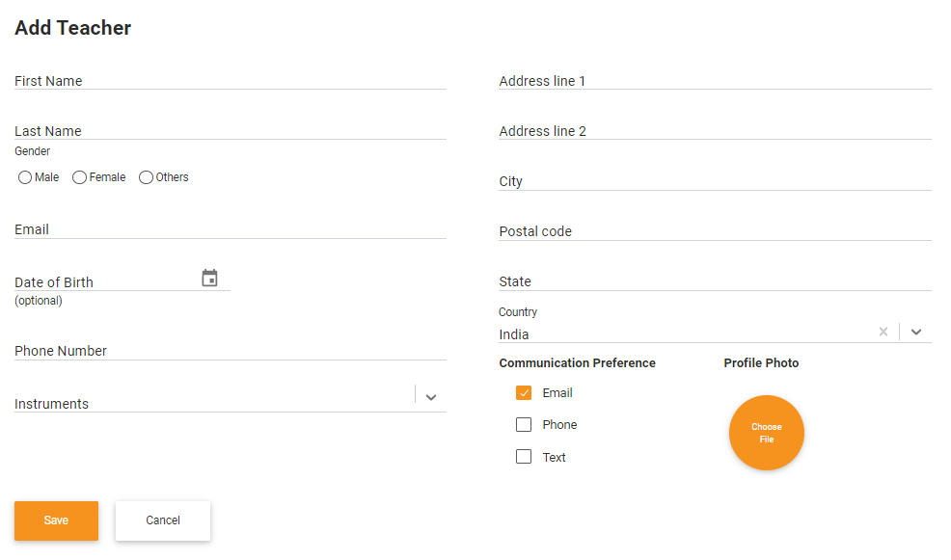Uncheck the Email communication preference
The height and width of the screenshot is (560, 951).
tap(524, 392)
